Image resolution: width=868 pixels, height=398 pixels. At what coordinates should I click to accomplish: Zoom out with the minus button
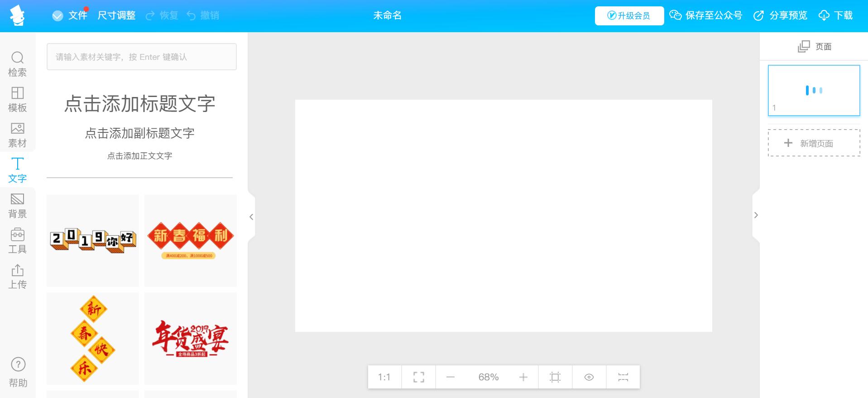[x=451, y=377]
